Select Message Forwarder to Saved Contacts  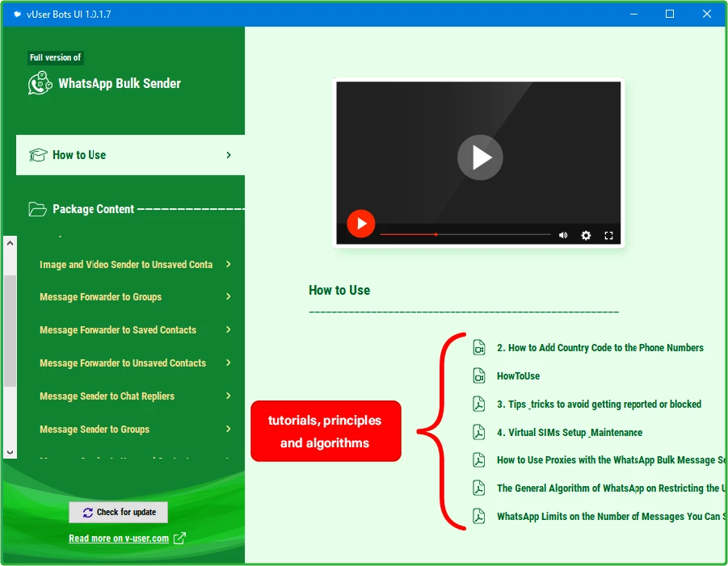click(118, 330)
